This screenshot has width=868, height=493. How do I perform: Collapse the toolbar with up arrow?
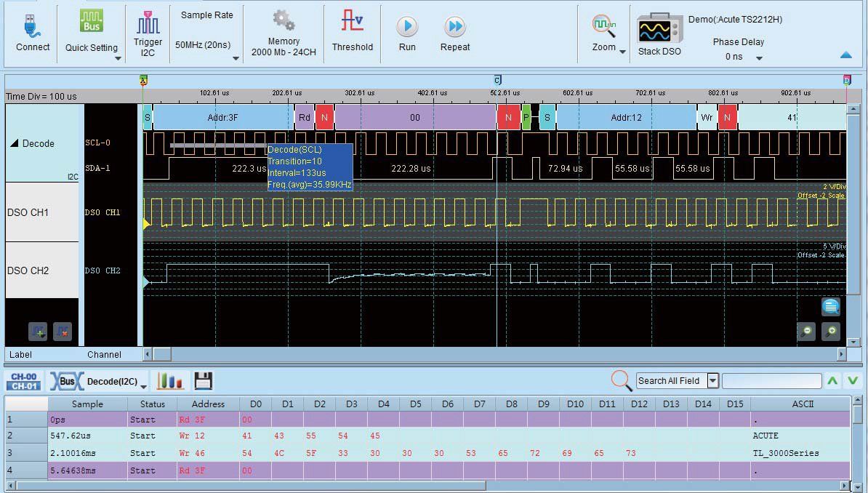pos(845,55)
